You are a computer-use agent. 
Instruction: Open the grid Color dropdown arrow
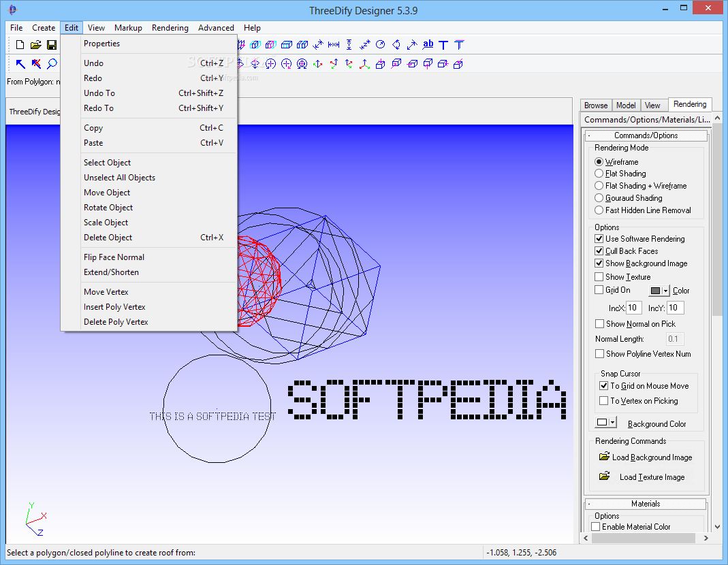coord(665,291)
